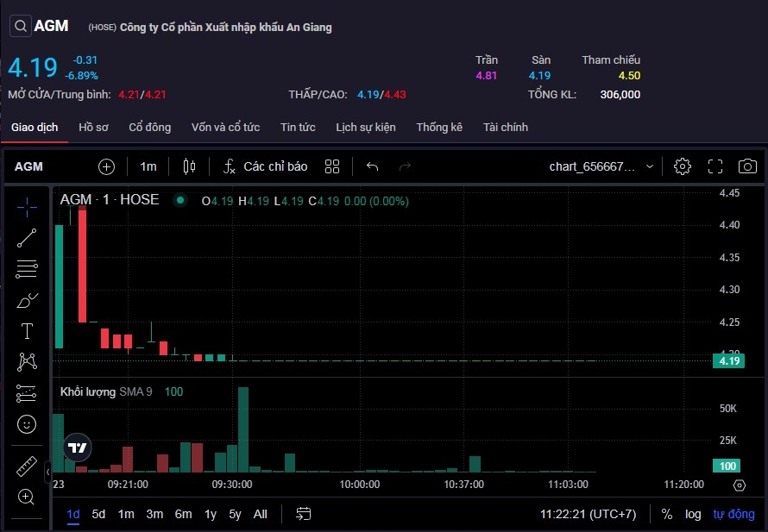Select the crosshair cursor tool
The width and height of the screenshot is (768, 532).
27,206
